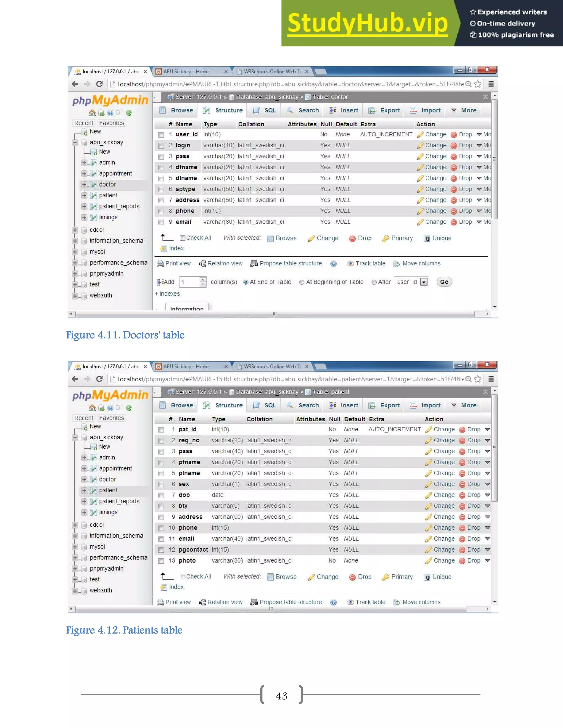This screenshot has height=728, width=563.
Task: Open Recent in lower sidebar
Action: point(84,418)
